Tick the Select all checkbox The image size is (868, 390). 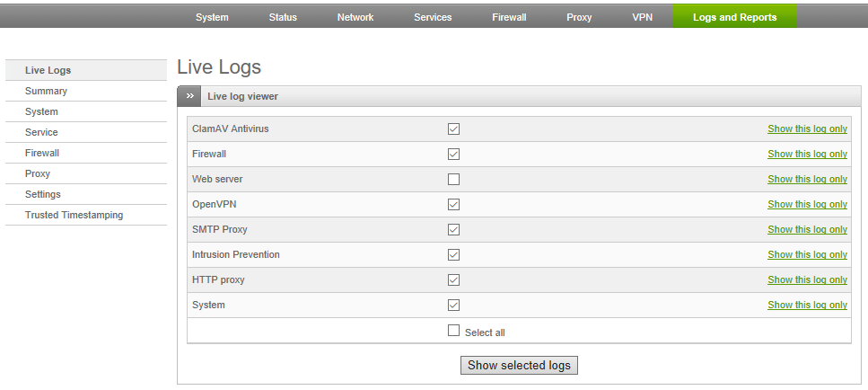tap(453, 331)
